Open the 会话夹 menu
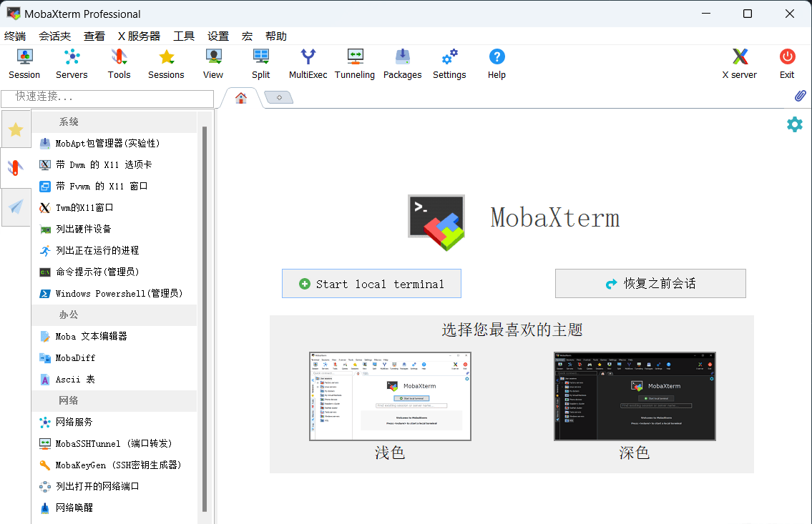The width and height of the screenshot is (812, 524). [55, 36]
